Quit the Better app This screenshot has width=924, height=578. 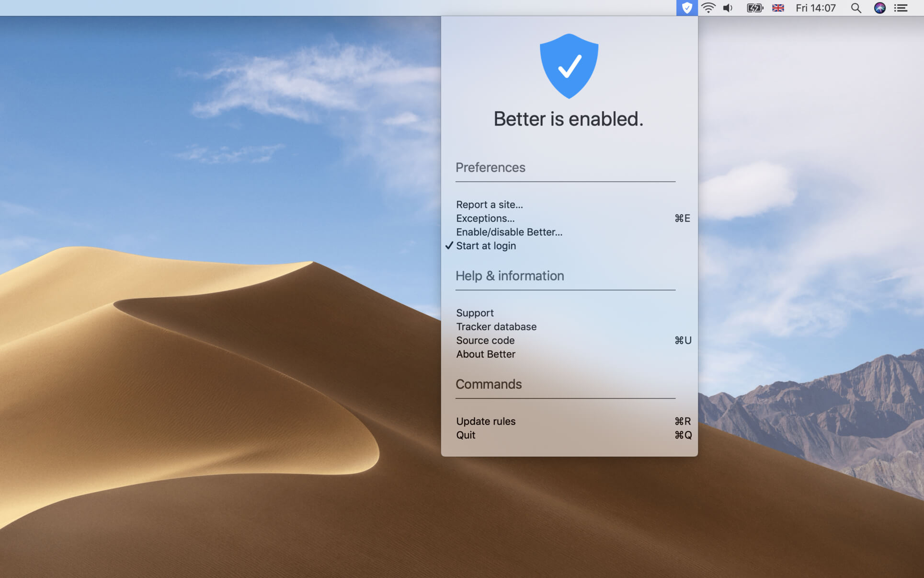tap(465, 435)
